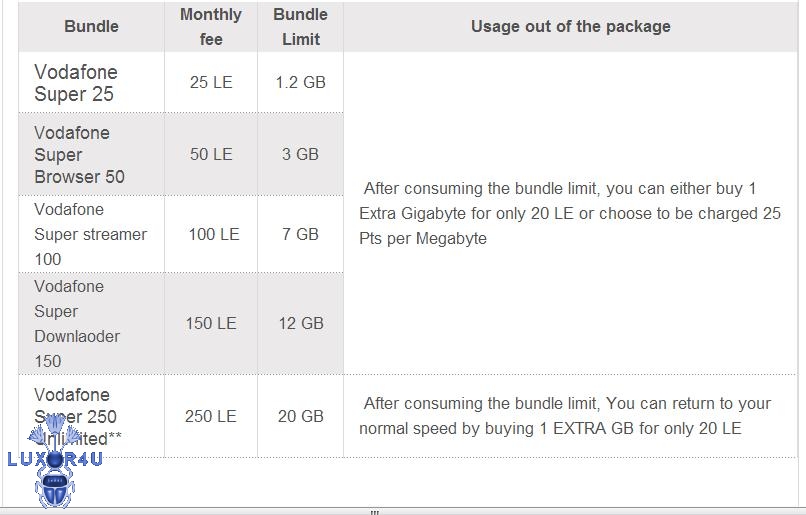806x515 pixels.
Task: Select the Vodafone Super streamer 100 row
Action: [90, 234]
